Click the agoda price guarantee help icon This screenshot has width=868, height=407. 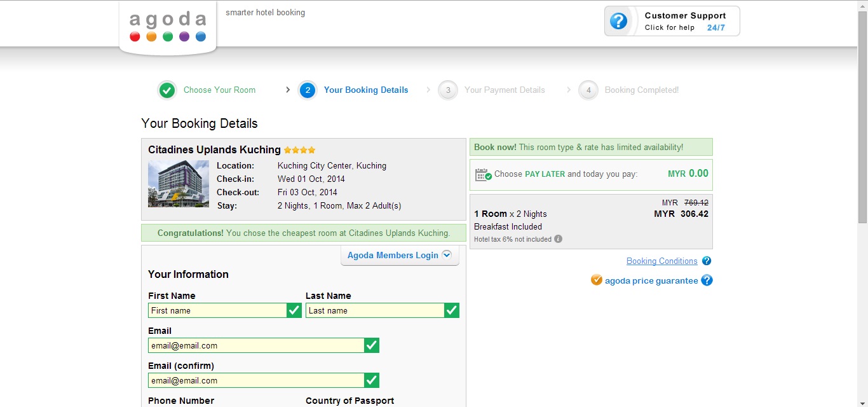[707, 280]
